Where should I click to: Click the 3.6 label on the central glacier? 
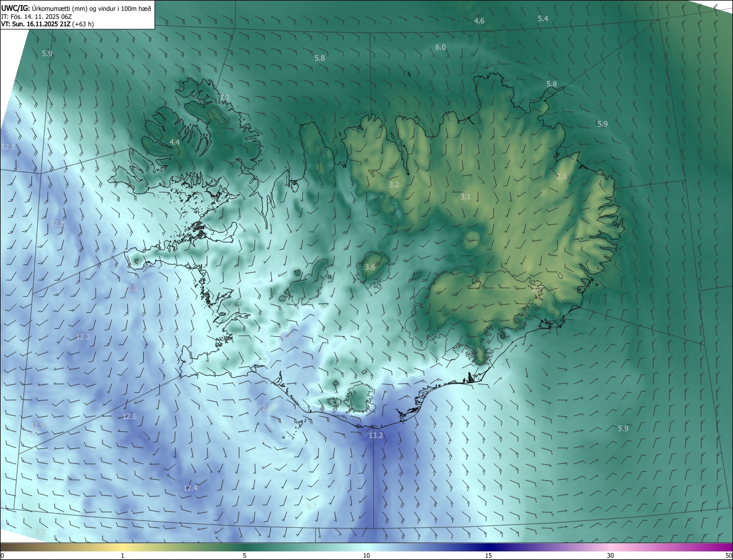pyautogui.click(x=370, y=267)
